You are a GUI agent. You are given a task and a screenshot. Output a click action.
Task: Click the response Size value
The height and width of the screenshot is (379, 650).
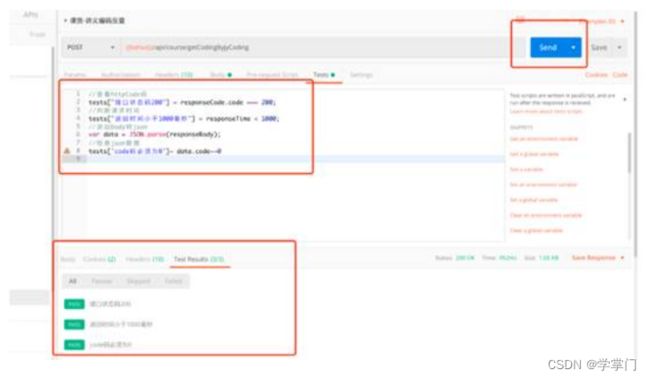[548, 258]
